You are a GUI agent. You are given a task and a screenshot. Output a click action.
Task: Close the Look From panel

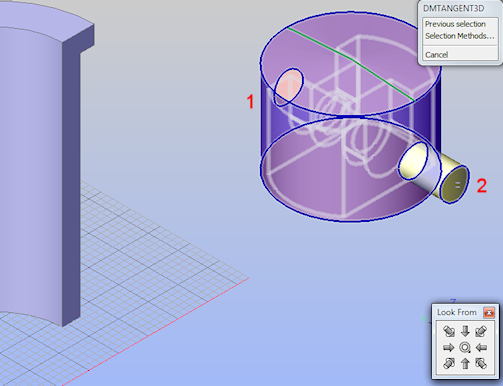(489, 313)
